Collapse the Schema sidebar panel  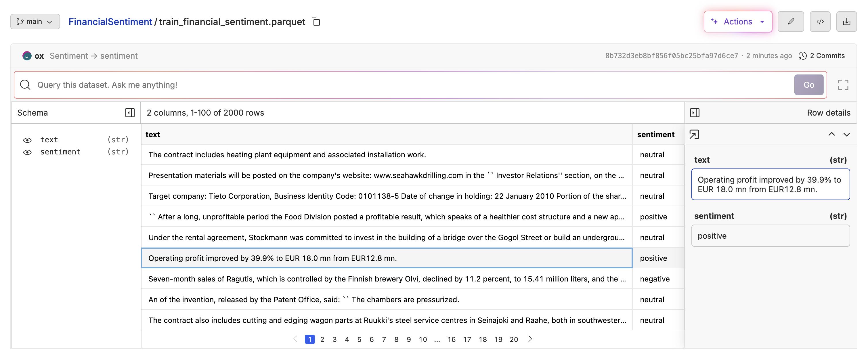pyautogui.click(x=130, y=112)
